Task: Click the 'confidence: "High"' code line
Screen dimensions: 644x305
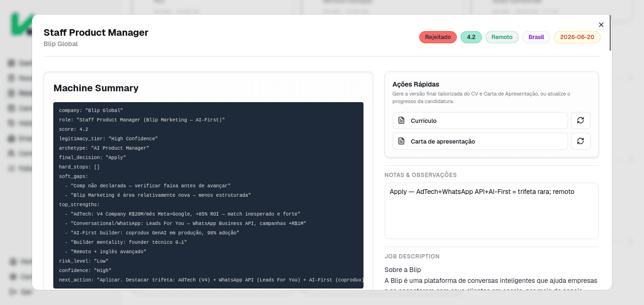Action: pos(85,271)
